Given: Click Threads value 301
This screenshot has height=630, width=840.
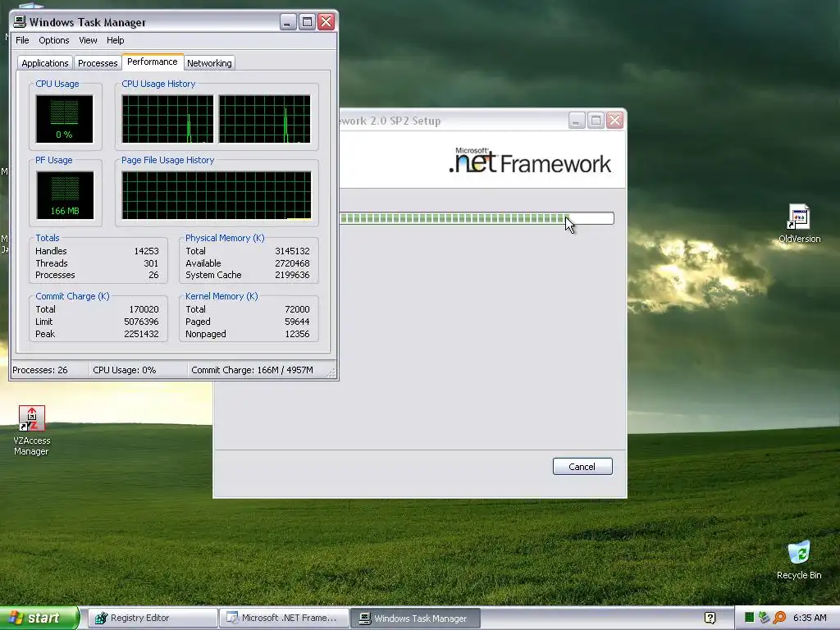Looking at the screenshot, I should [151, 263].
